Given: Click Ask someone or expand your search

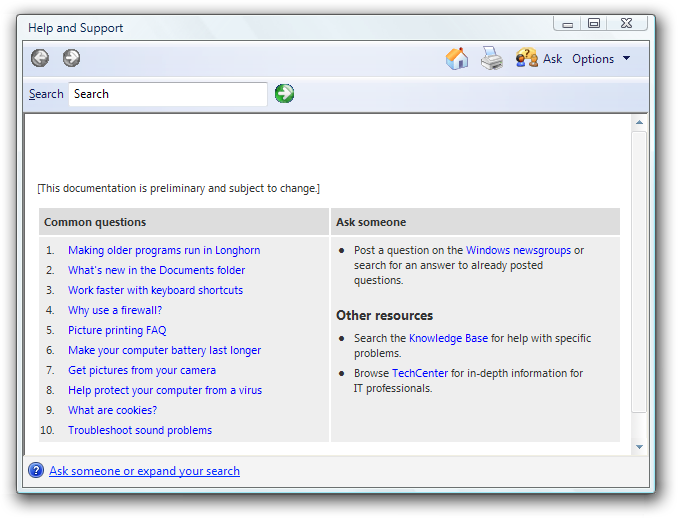Looking at the screenshot, I should tap(144, 471).
